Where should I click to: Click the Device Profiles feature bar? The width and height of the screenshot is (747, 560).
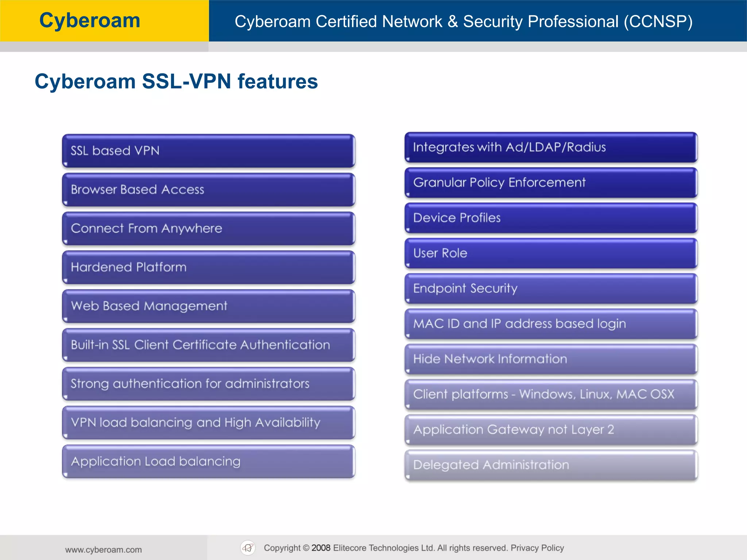pyautogui.click(x=551, y=218)
